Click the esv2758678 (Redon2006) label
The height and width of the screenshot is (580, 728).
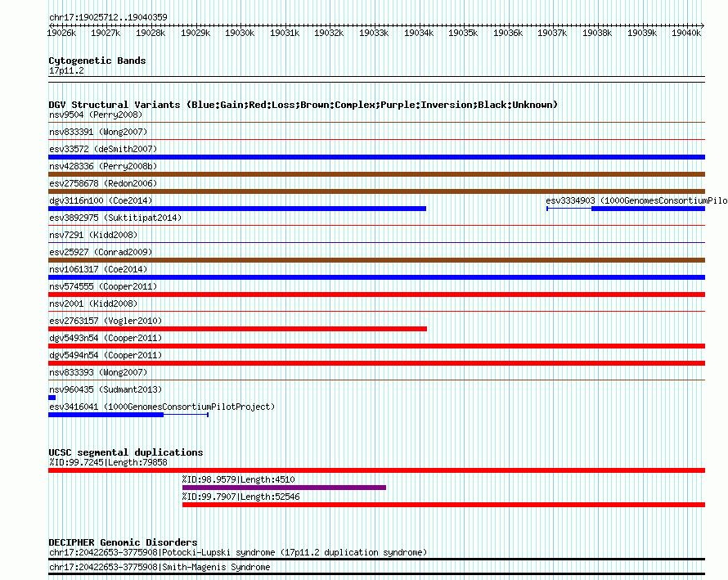103,183
